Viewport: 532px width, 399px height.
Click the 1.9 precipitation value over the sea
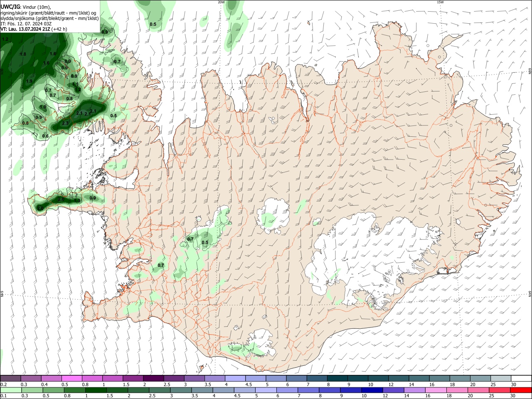pyautogui.click(x=29, y=81)
